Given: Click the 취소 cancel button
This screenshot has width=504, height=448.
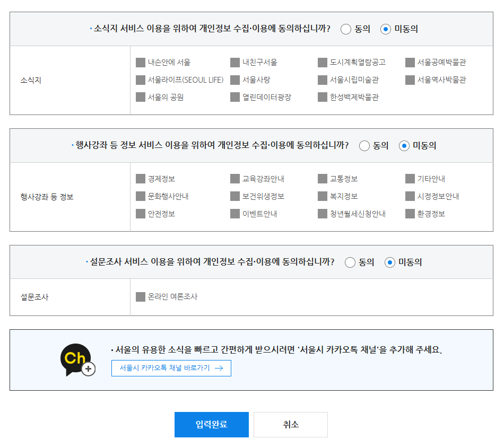Looking at the screenshot, I should pyautogui.click(x=291, y=425).
